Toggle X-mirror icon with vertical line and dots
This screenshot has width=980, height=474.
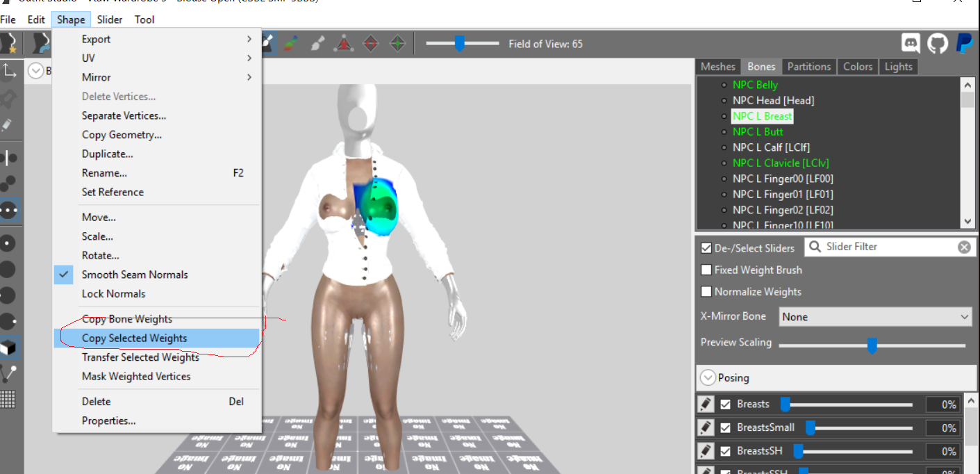[x=9, y=158]
